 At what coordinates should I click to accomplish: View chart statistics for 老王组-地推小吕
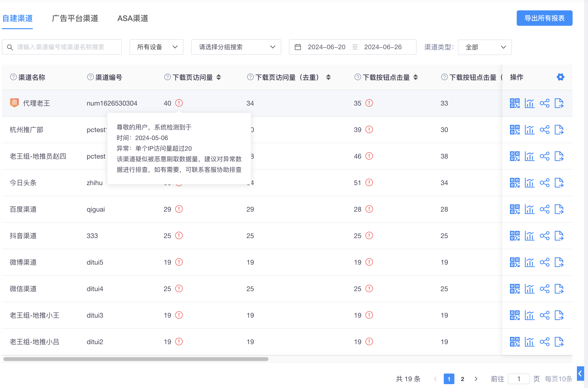529,341
